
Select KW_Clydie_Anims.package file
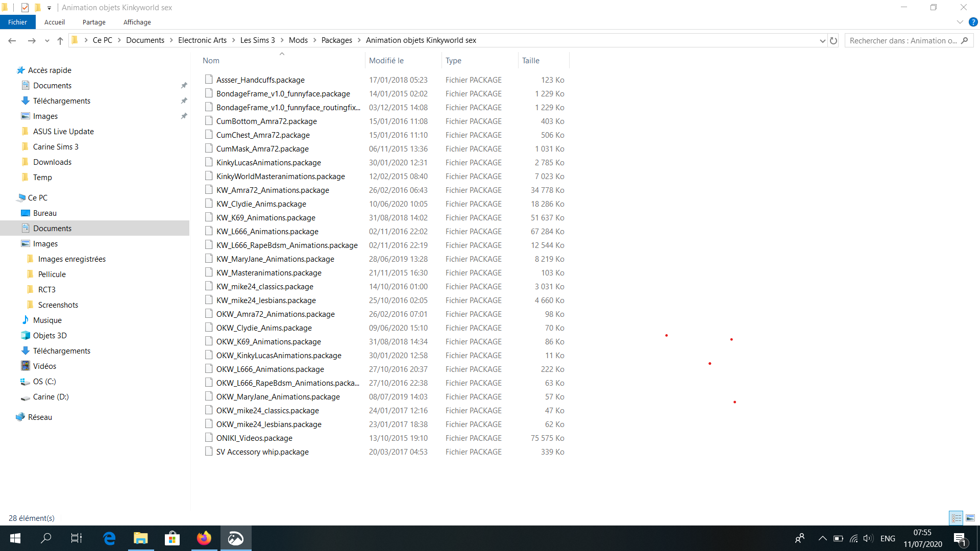tap(261, 204)
